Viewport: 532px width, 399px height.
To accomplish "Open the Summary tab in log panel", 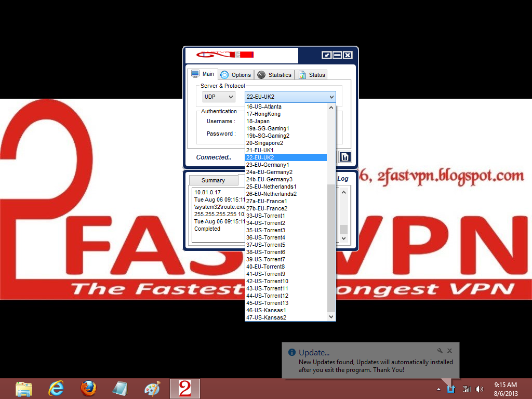I will [213, 180].
